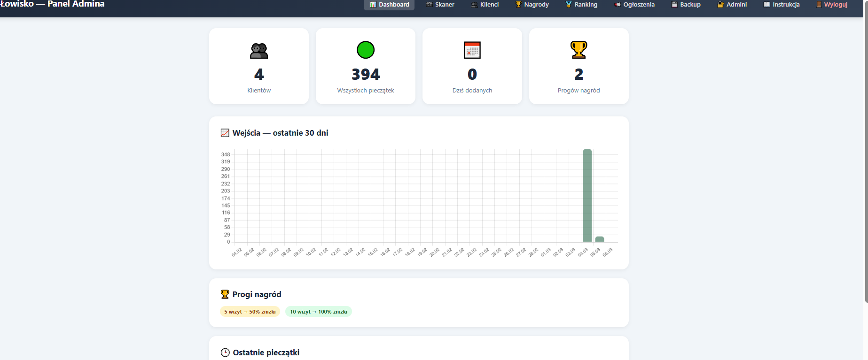Click the 5 wizyt 50% zniżki badge
Screen dimensions: 868x360
click(250, 312)
